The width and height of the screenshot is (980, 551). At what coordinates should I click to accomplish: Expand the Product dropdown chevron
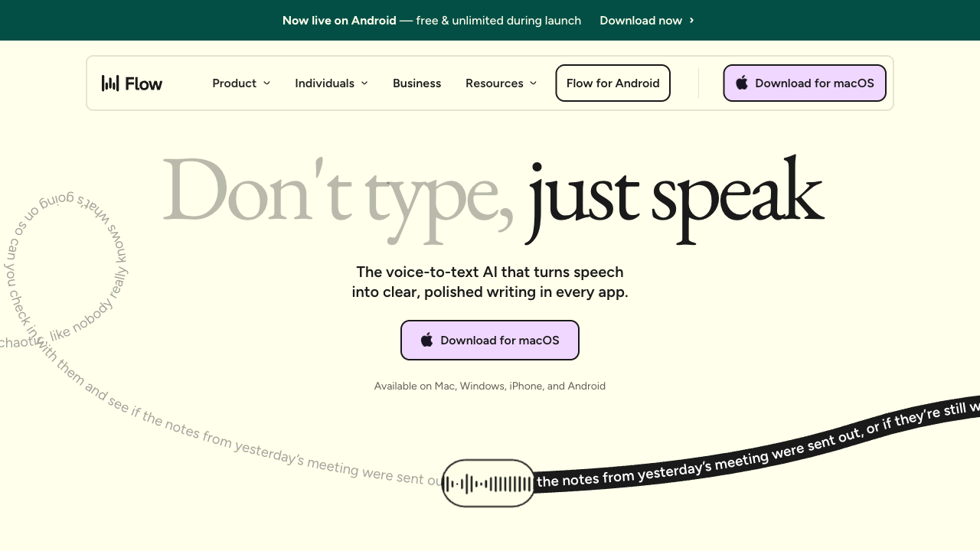(267, 83)
